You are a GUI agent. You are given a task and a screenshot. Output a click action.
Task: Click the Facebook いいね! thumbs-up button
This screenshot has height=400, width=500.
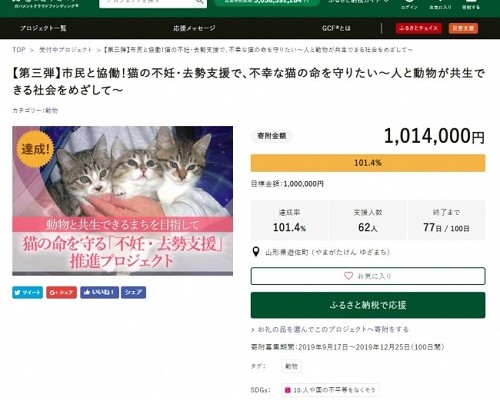pyautogui.click(x=99, y=292)
